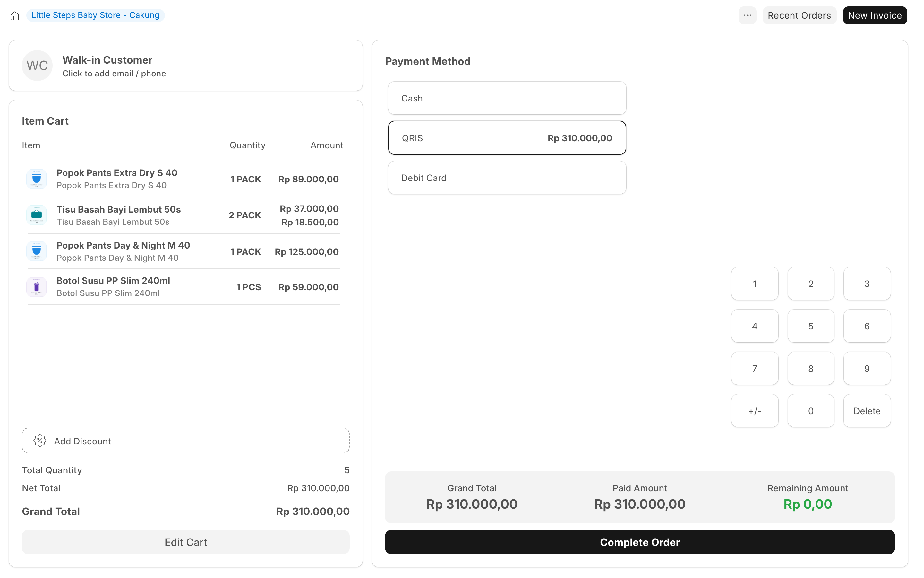This screenshot has width=924, height=578.
Task: Tap keypad number 2
Action: pyautogui.click(x=811, y=284)
